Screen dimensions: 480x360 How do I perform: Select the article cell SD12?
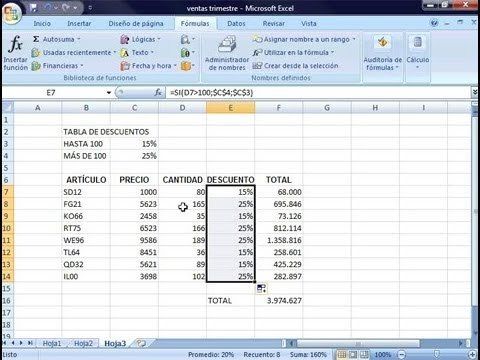86,192
